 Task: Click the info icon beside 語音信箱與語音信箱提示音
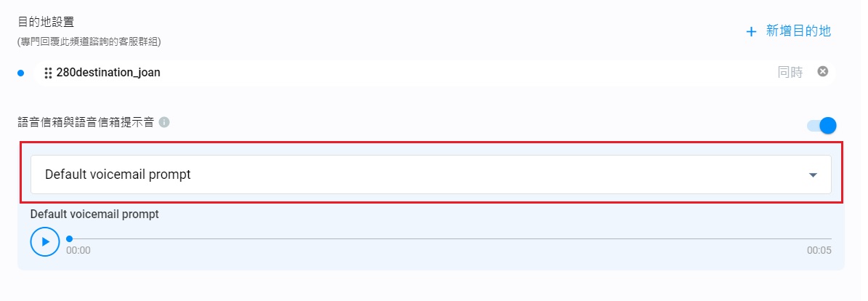click(x=164, y=122)
